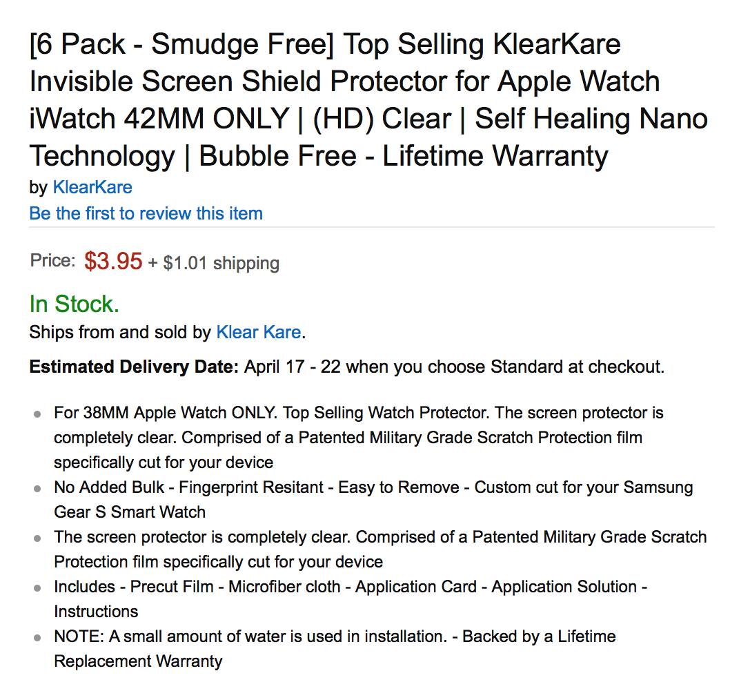Viewport: 730px width, 700px height.
Task: Click the Klear Kare seller link
Action: tap(258, 332)
